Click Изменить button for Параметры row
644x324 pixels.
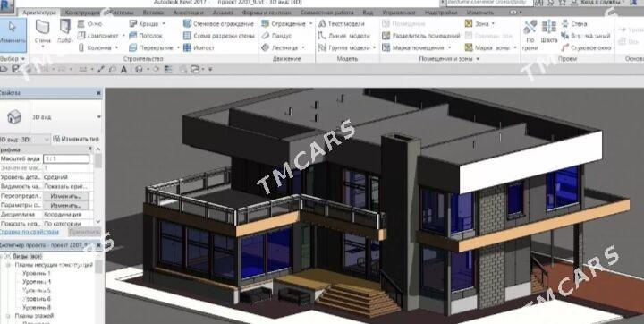pos(65,205)
